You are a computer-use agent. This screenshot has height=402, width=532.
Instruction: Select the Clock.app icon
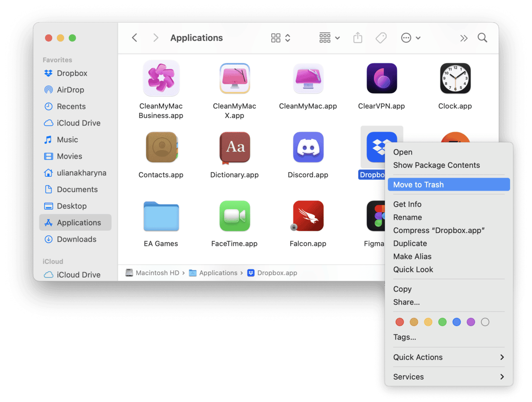coord(455,79)
